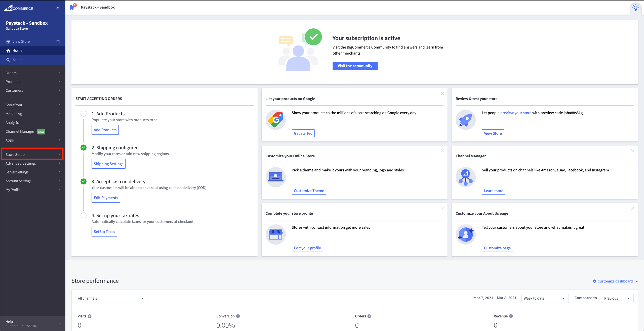
Task: Click the Visits info icon
Action: click(90, 316)
